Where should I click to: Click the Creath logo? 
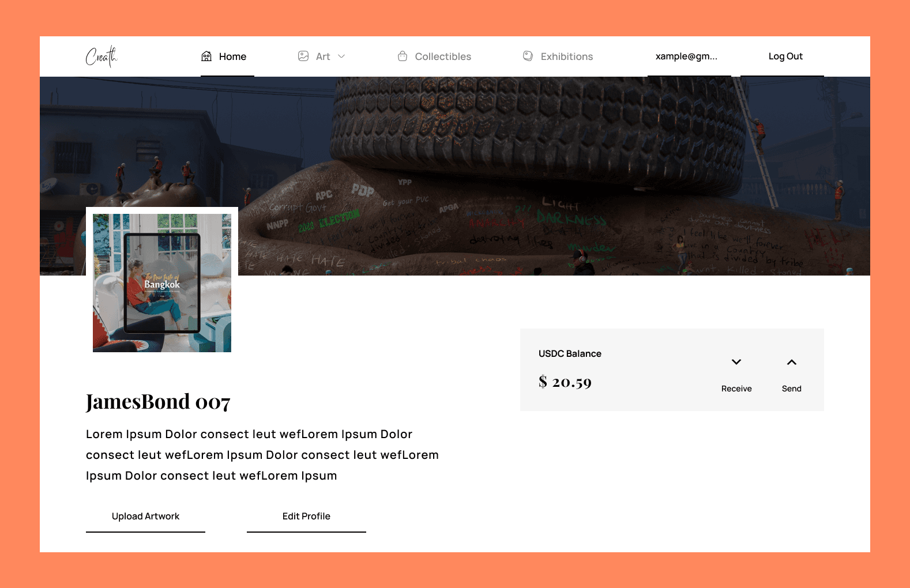pos(101,56)
